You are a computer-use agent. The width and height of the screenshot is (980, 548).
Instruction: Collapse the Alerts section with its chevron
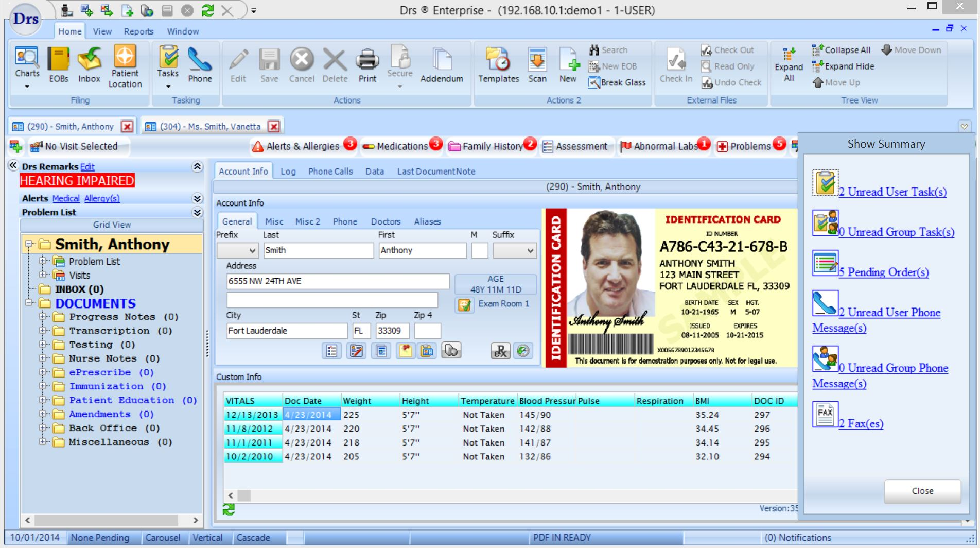[196, 198]
